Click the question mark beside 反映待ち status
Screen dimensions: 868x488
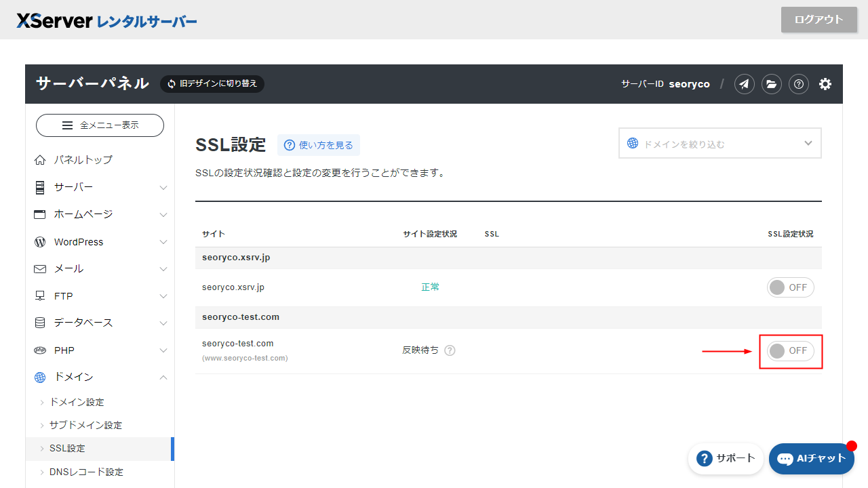coord(450,350)
